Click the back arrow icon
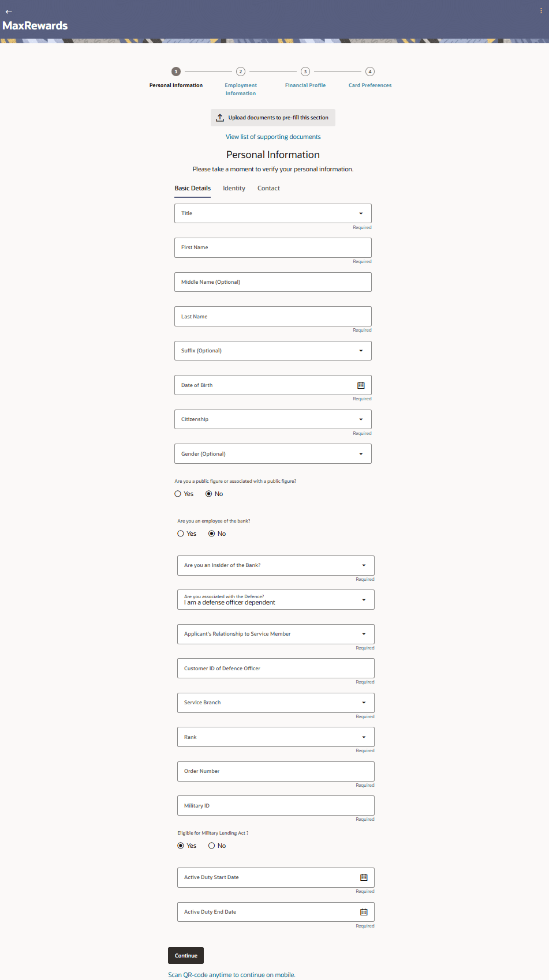 (9, 12)
